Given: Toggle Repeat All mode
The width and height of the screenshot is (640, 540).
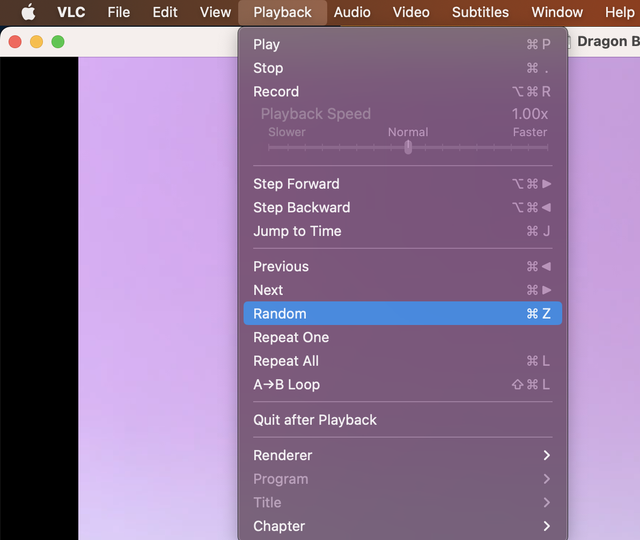Looking at the screenshot, I should (402, 361).
